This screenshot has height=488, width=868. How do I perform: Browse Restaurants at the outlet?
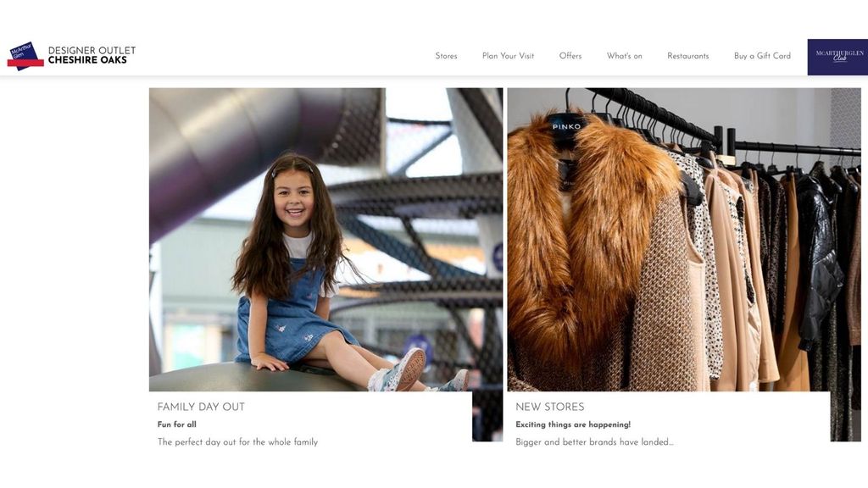tap(687, 56)
